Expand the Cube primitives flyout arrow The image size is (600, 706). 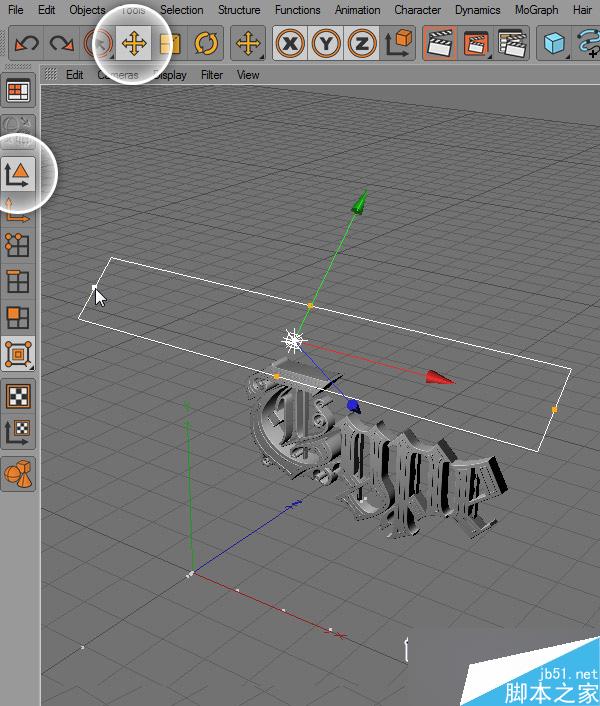(568, 56)
